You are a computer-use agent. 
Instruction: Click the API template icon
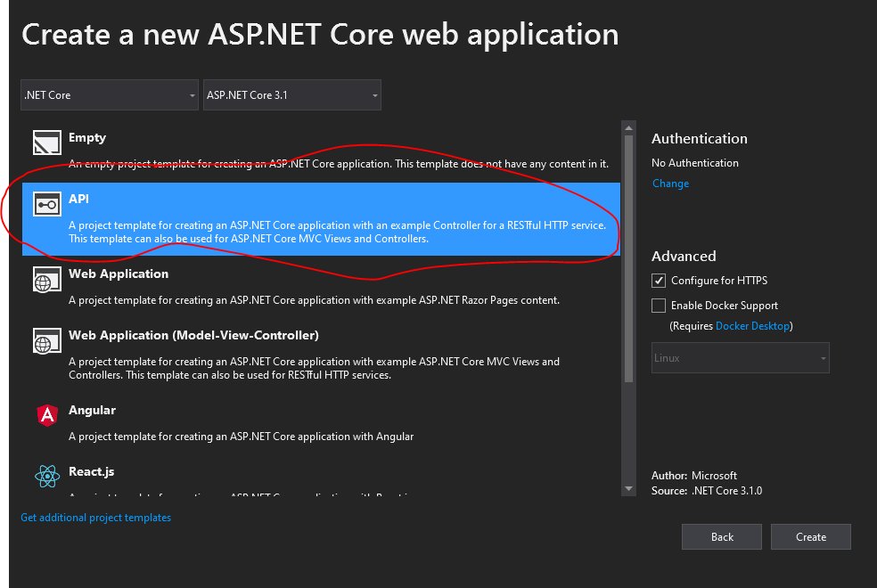pos(47,204)
